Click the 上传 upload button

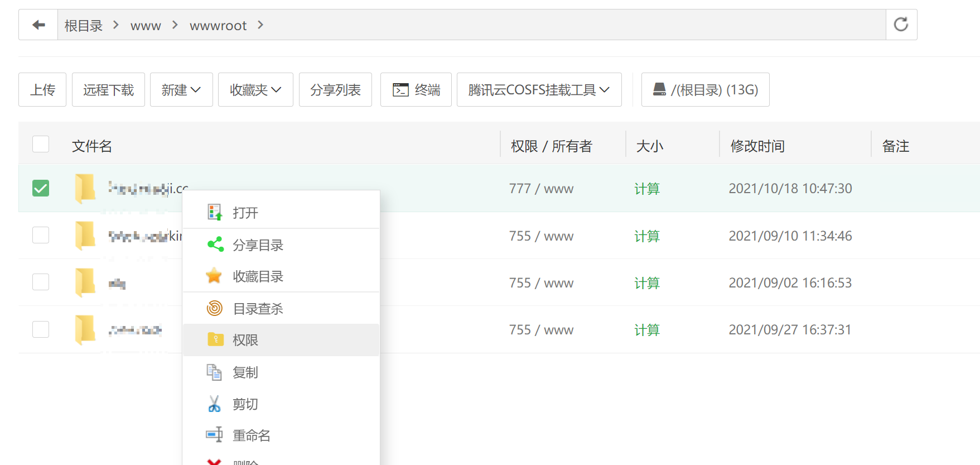coord(42,89)
